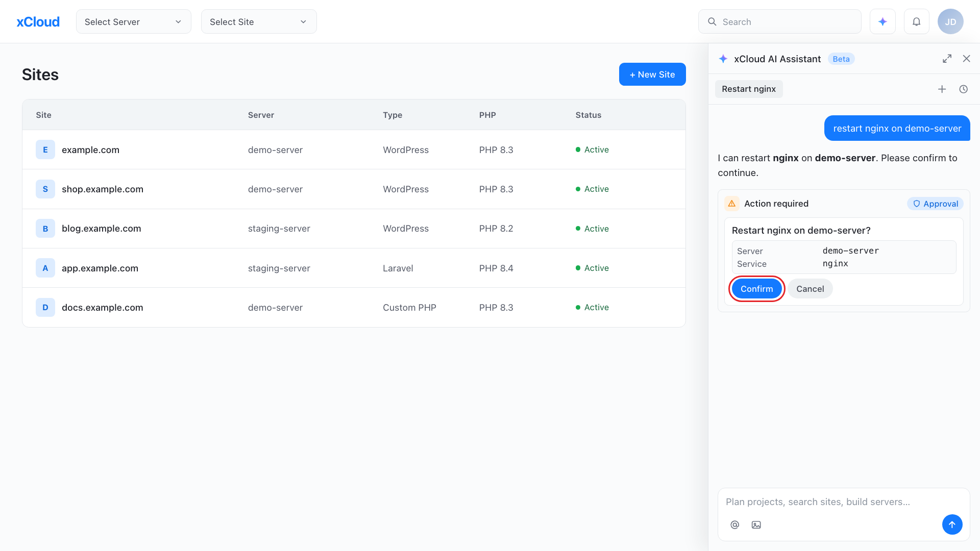
Task: Click the Type column header
Action: [x=393, y=115]
